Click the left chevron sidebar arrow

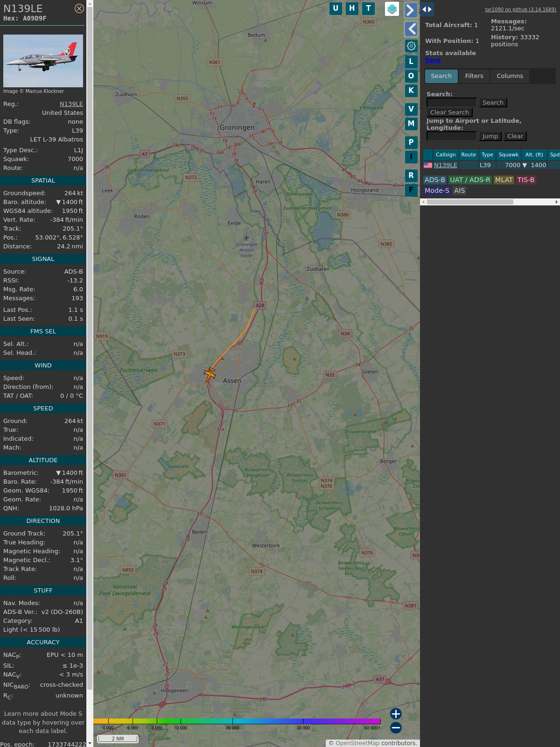(x=411, y=29)
